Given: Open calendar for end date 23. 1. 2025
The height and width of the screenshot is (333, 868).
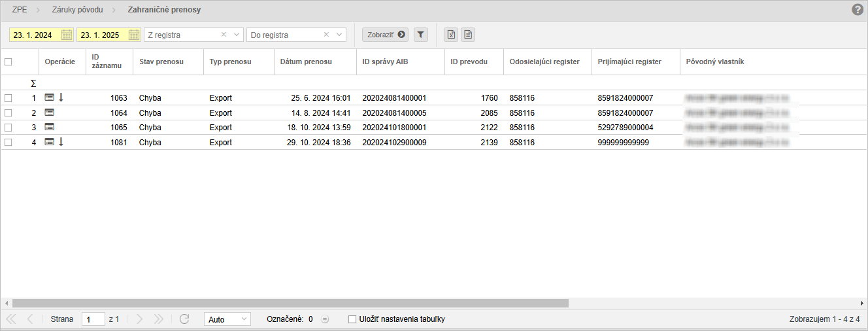Looking at the screenshot, I should point(134,35).
